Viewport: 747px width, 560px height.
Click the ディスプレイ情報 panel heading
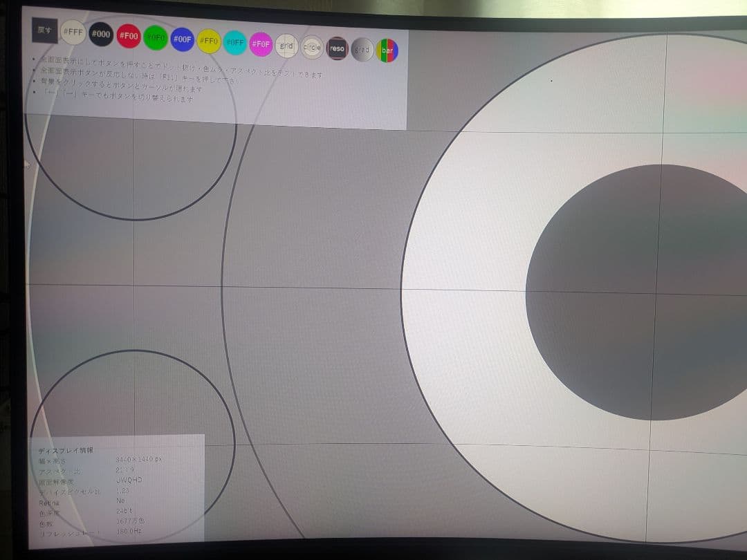[x=66, y=450]
